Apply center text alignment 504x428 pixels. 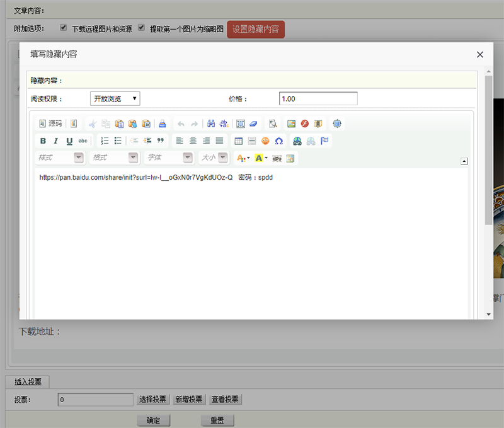(x=192, y=139)
